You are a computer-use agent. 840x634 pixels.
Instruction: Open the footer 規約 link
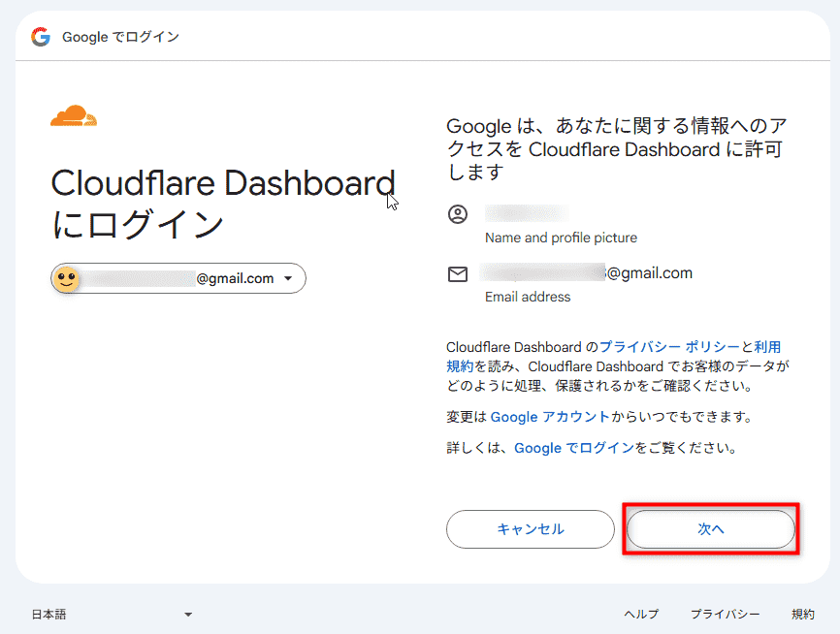[x=802, y=614]
